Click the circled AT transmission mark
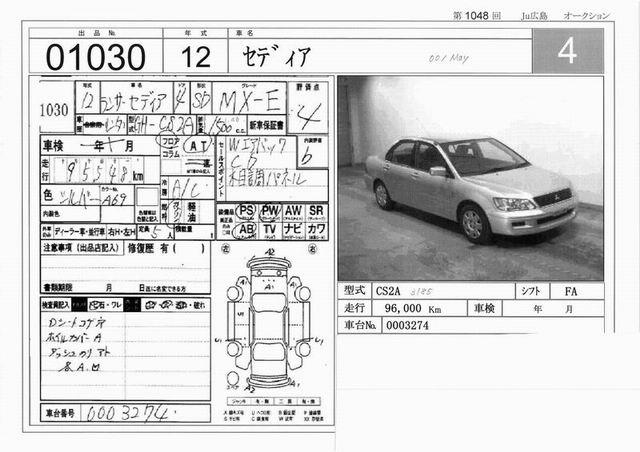The height and width of the screenshot is (452, 640). (198, 145)
